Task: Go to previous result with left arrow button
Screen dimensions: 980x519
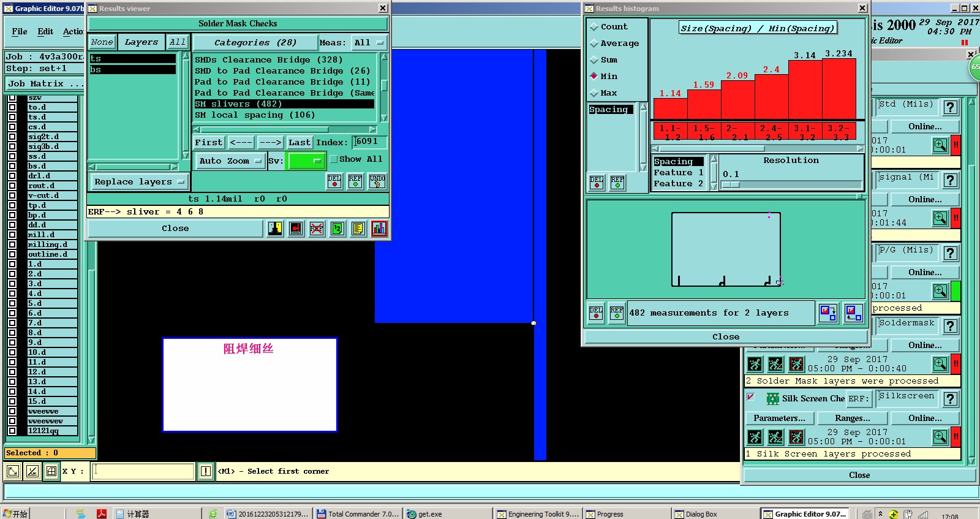Action: (241, 142)
